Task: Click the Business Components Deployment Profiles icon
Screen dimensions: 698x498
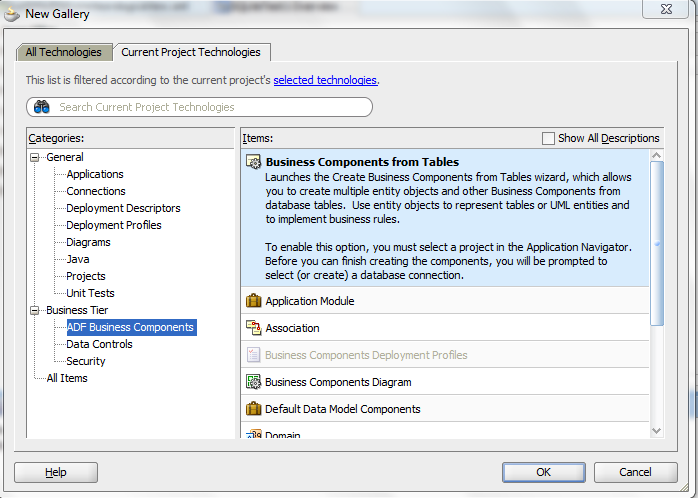Action: (x=254, y=355)
